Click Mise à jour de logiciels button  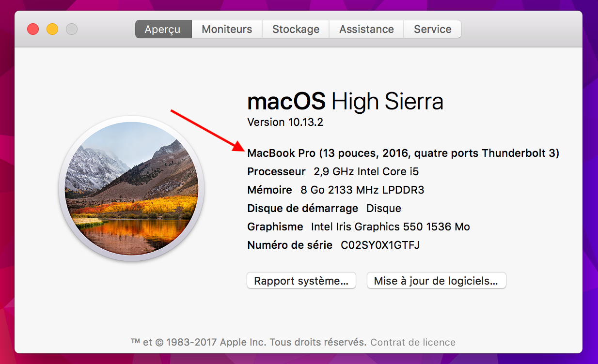[x=436, y=281]
